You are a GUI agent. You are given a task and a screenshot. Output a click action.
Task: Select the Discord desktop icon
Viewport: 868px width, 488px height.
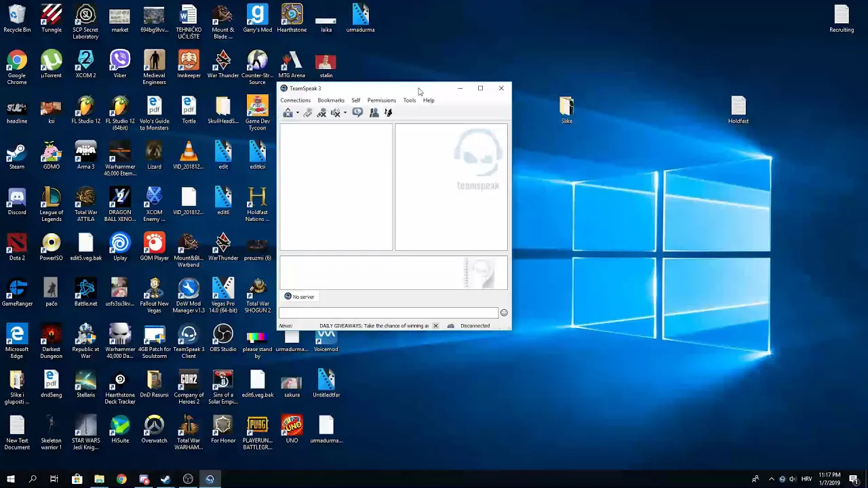click(x=17, y=201)
